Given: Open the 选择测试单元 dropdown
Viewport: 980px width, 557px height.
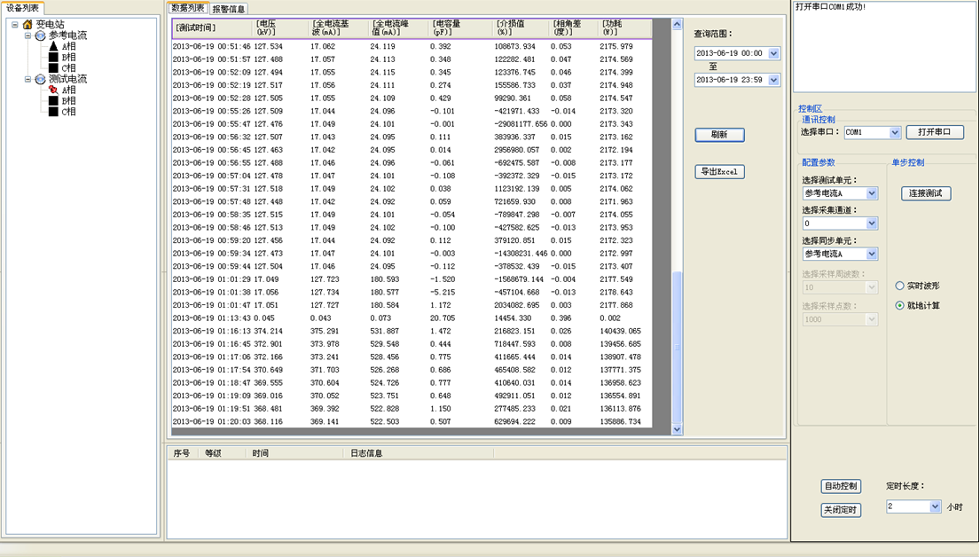Looking at the screenshot, I should pos(872,193).
